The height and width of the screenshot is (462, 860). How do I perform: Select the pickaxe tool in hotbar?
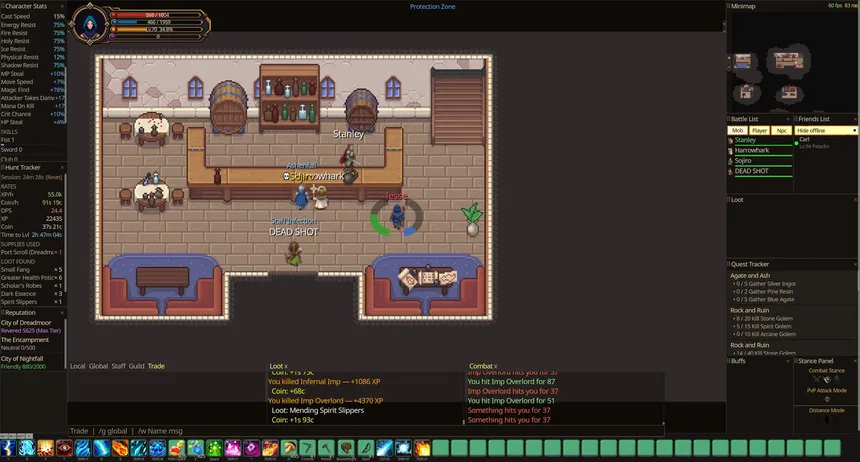308,448
